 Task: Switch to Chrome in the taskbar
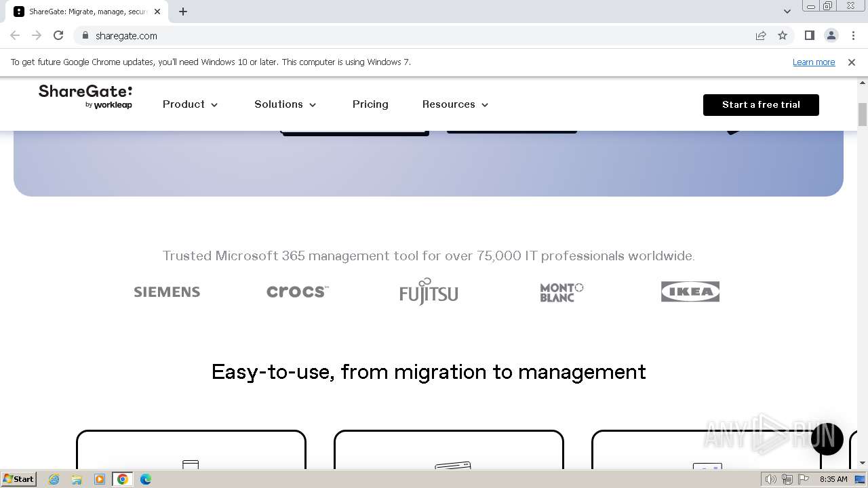point(123,479)
